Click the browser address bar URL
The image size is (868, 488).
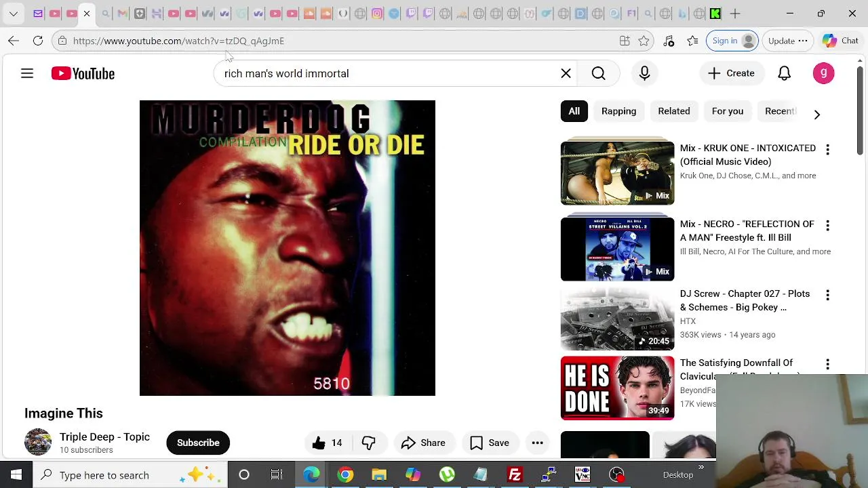point(178,41)
